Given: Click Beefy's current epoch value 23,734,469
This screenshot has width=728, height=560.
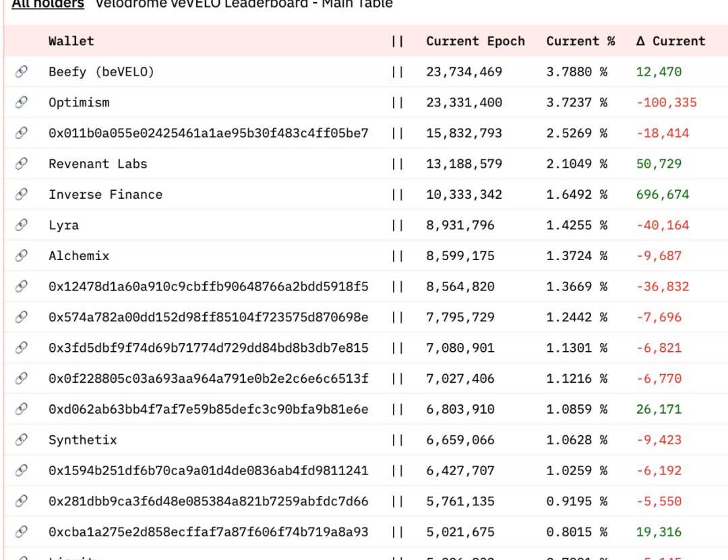Looking at the screenshot, I should coord(464,72).
